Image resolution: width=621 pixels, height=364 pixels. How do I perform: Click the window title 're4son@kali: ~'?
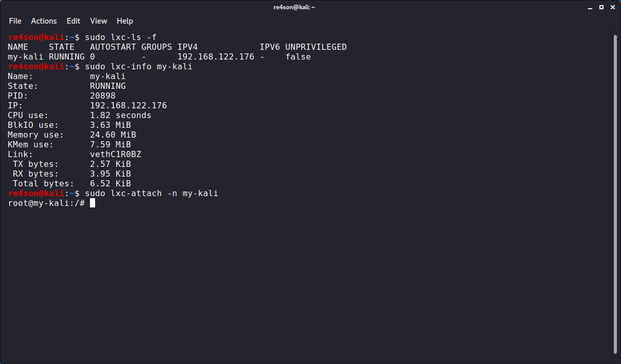coord(294,7)
